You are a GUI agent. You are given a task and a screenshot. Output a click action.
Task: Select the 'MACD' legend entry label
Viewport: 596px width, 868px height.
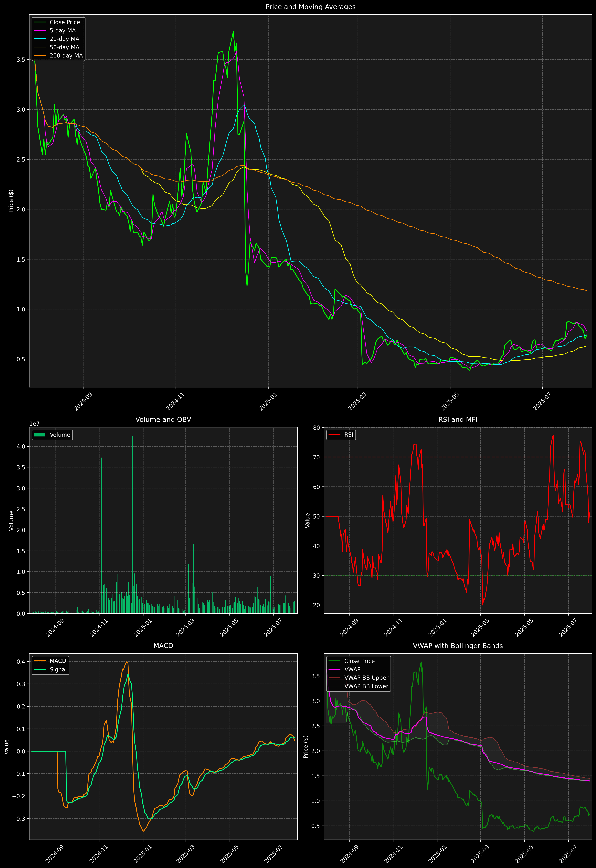(x=58, y=661)
